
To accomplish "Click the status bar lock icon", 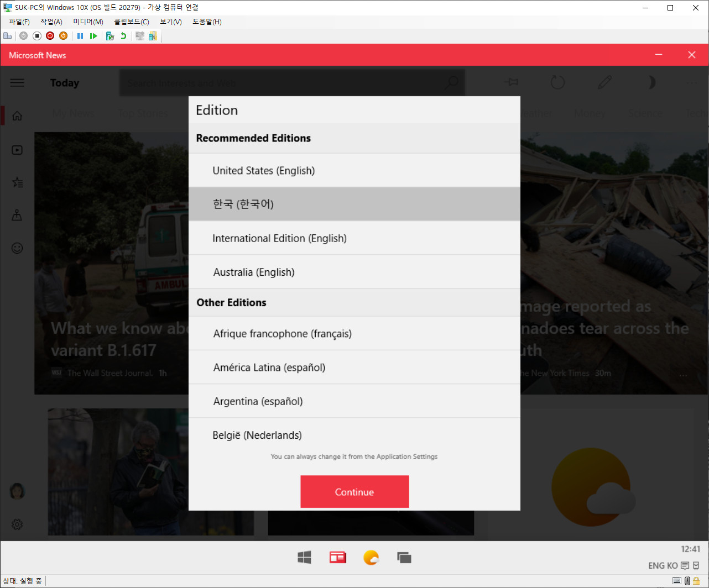I will pyautogui.click(x=696, y=581).
